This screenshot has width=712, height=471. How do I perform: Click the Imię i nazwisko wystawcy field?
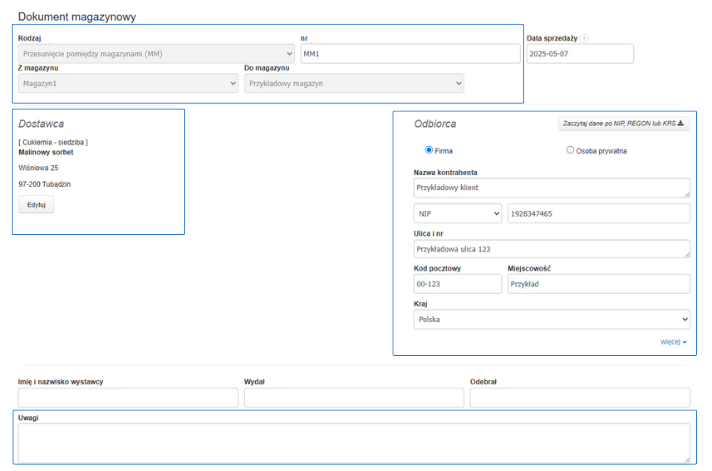click(128, 398)
